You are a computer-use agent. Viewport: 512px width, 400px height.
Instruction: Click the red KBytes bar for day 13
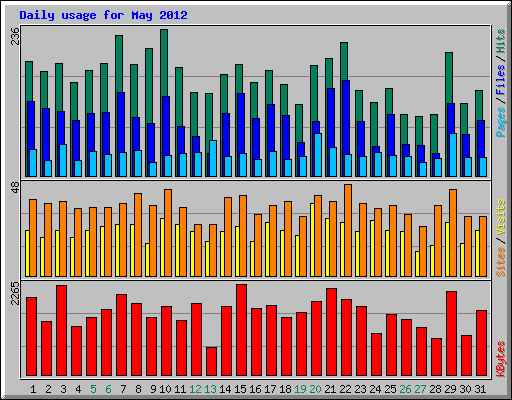point(212,362)
